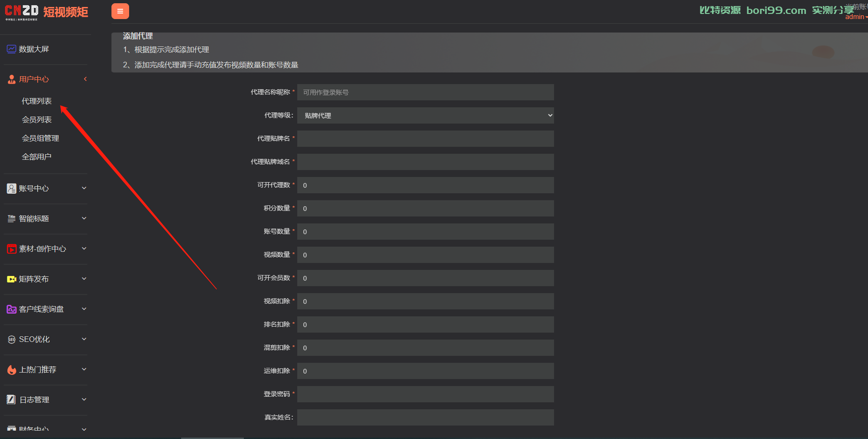The height and width of the screenshot is (439, 868).
Task: Open the admin account dropdown
Action: (x=856, y=17)
